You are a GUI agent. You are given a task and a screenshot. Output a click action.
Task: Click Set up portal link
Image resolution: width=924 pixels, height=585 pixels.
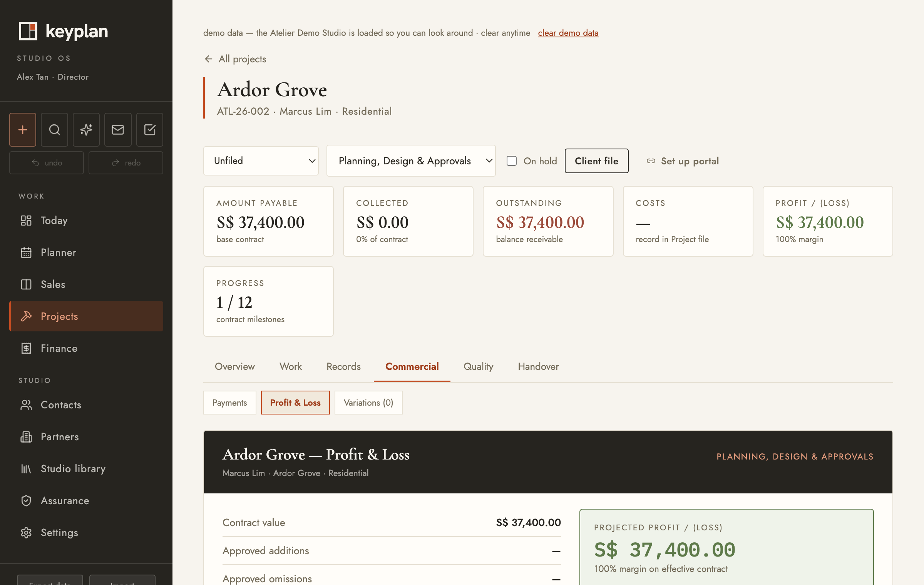coord(683,161)
